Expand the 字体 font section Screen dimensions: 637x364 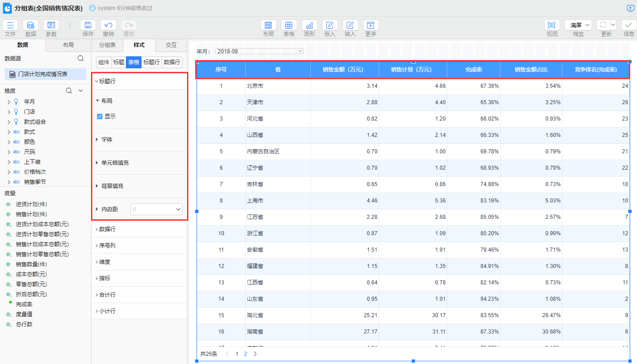click(107, 140)
